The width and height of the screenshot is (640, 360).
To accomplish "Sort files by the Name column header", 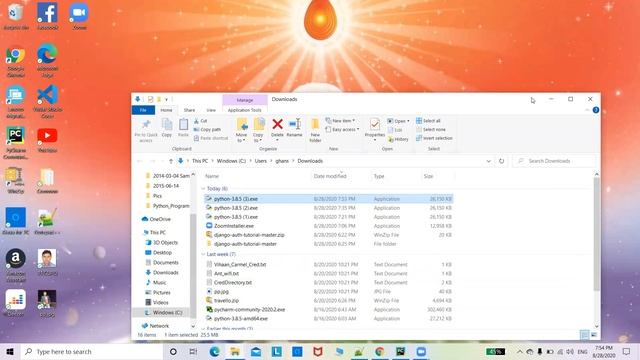I will (x=212, y=176).
